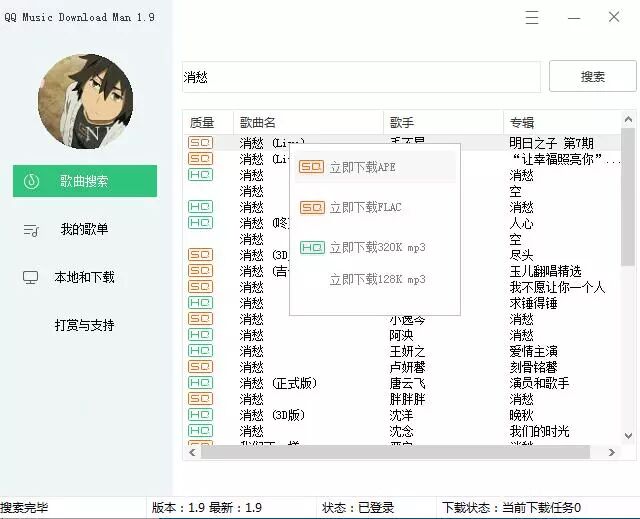This screenshot has width=640, height=519.
Task: Click 下载状态：当前下载任务0 status text
Action: [x=511, y=508]
